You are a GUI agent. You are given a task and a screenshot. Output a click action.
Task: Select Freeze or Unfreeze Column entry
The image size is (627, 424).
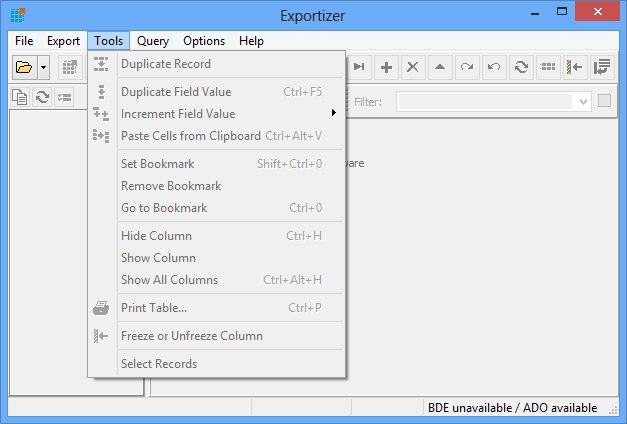tap(216, 336)
